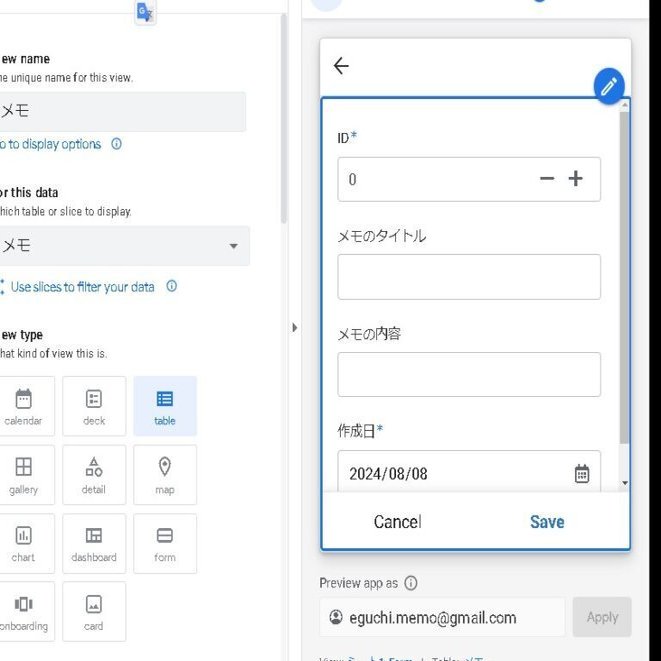Click the blue pencil edit button
Screen dimensions: 661x661
[609, 86]
